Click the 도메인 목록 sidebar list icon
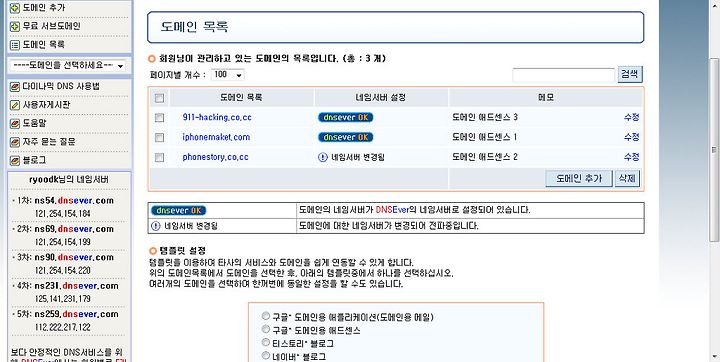The width and height of the screenshot is (720, 362). (x=15, y=45)
